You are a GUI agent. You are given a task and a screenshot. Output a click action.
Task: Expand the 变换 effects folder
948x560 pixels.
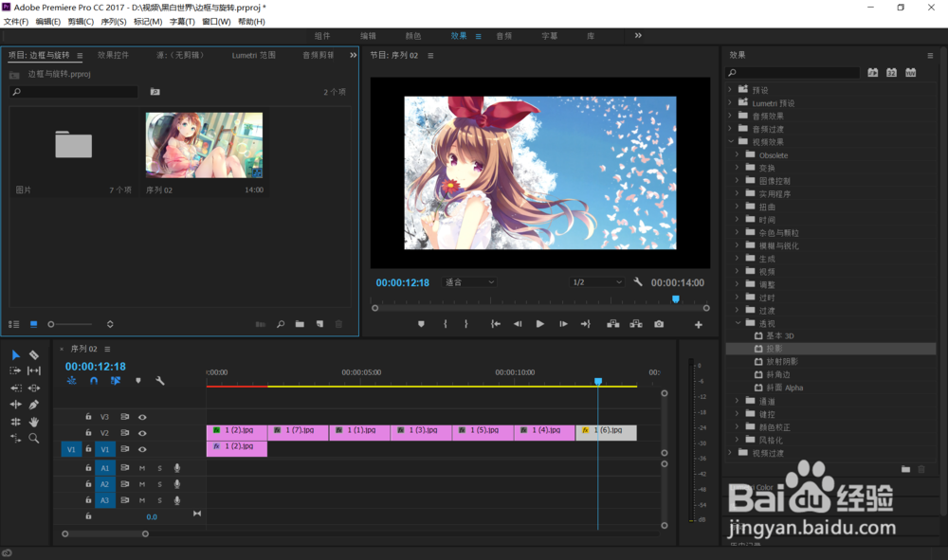[x=737, y=168]
